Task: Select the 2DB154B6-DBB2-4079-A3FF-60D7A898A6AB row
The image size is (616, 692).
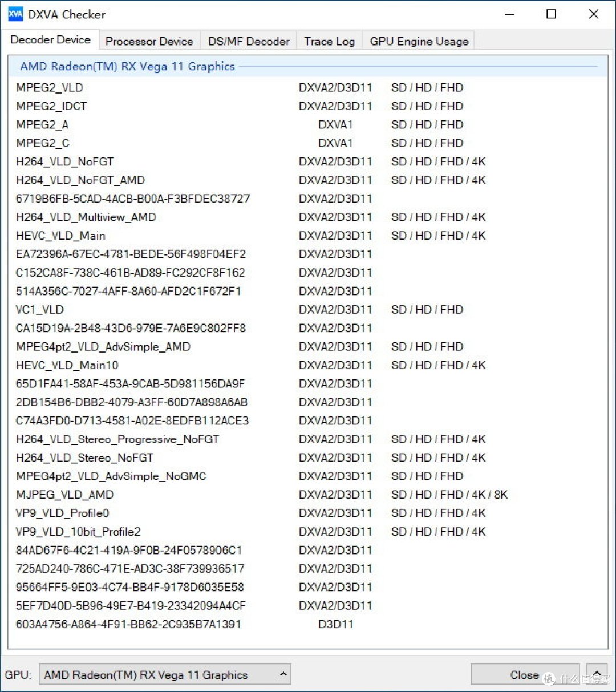Action: [x=308, y=402]
